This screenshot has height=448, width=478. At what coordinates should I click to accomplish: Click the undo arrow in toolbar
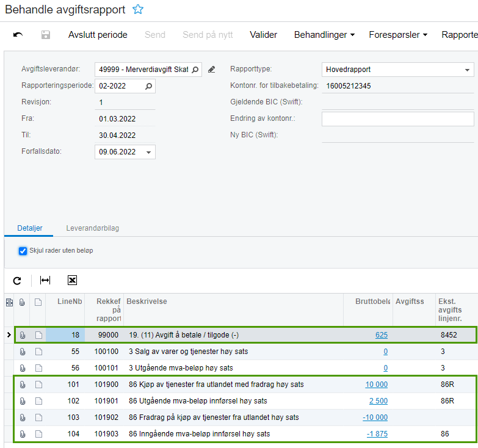[x=18, y=35]
